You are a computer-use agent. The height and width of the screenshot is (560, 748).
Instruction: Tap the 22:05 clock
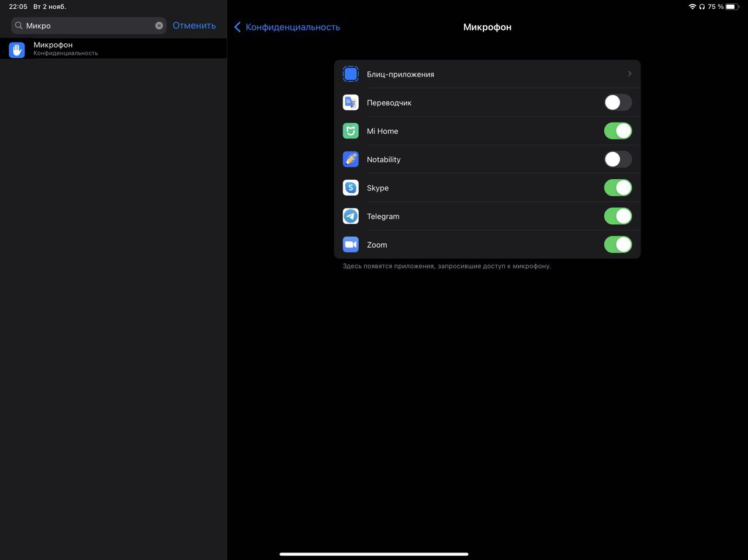pos(18,6)
